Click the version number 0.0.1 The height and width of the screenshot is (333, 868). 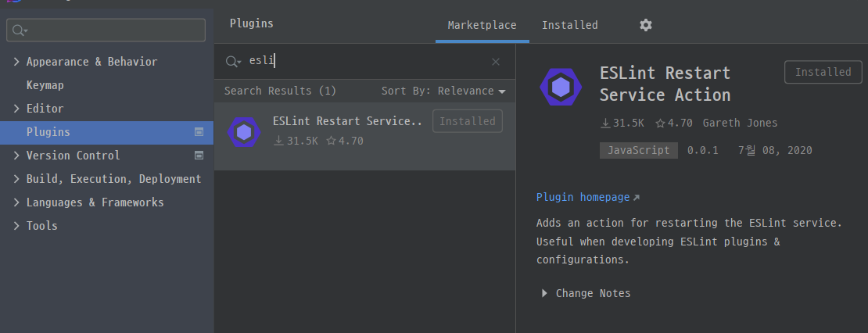point(702,150)
